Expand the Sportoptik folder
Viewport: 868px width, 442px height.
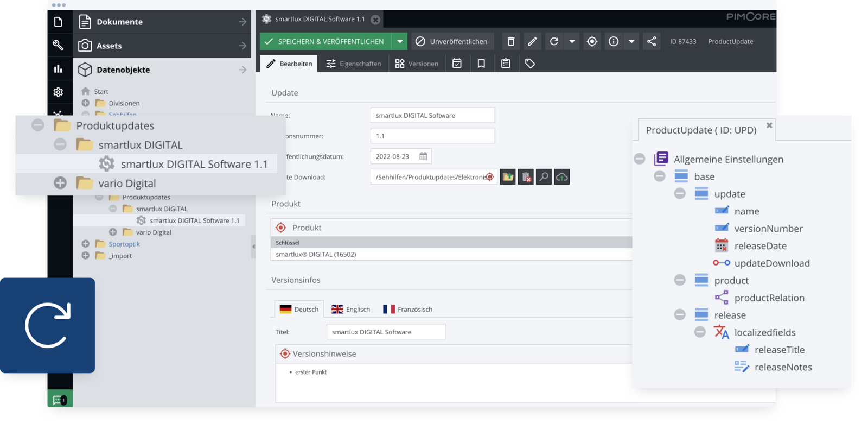coord(86,244)
